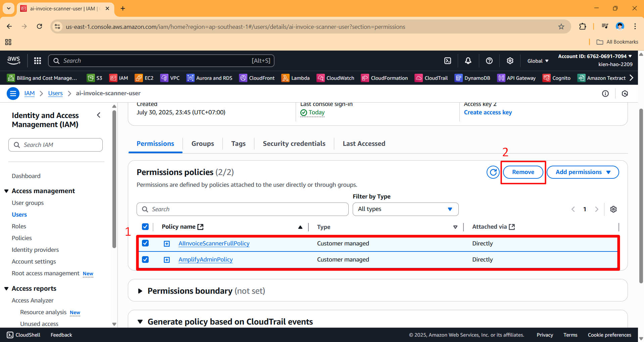Image resolution: width=644 pixels, height=342 pixels.
Task: Launch CloudShell from the bottom bar
Action: (23, 335)
